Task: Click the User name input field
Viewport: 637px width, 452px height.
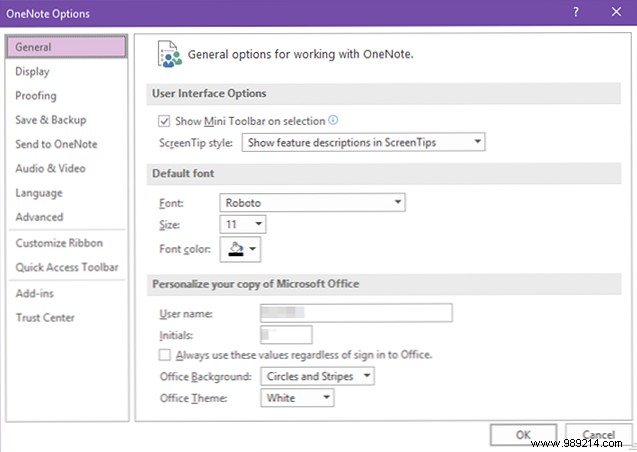Action: [x=356, y=313]
